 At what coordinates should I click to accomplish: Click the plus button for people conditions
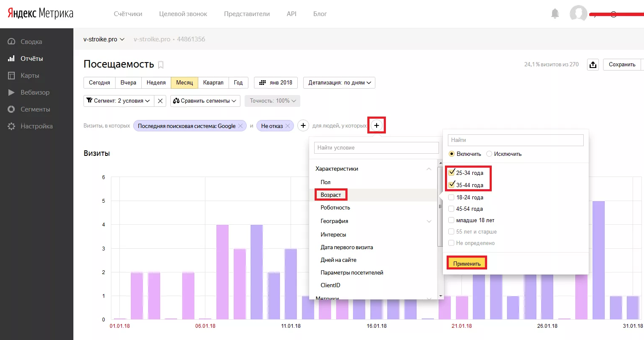point(377,125)
